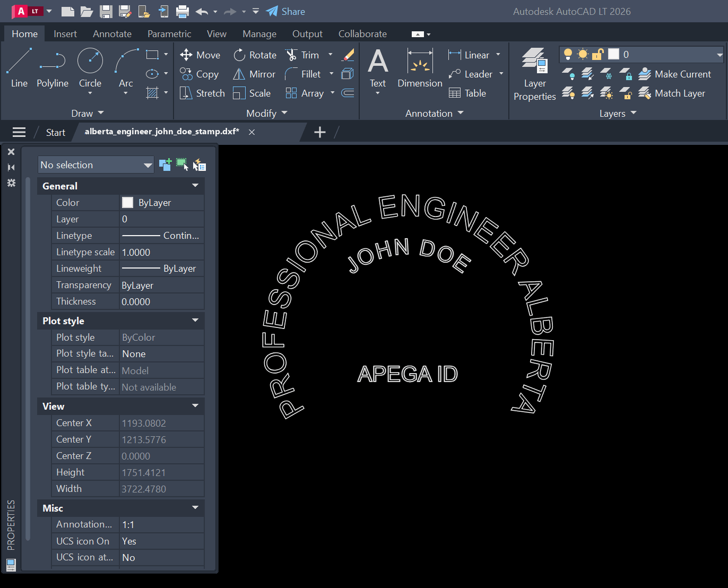Switch to the Annotate ribbon tab
728x588 pixels.
coord(112,34)
